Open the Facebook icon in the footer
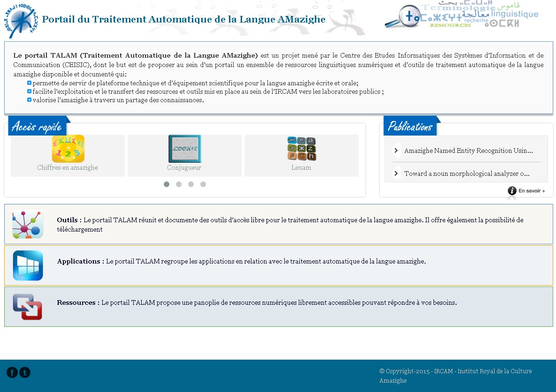 [12, 372]
